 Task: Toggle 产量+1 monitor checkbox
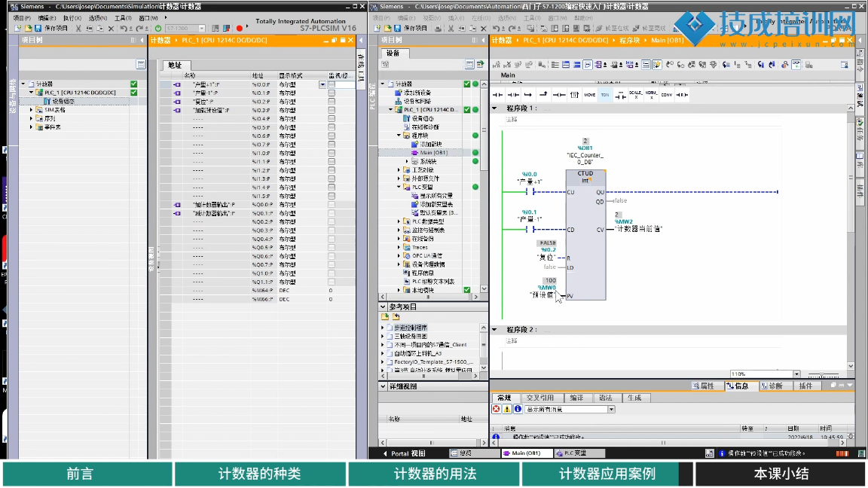[331, 84]
